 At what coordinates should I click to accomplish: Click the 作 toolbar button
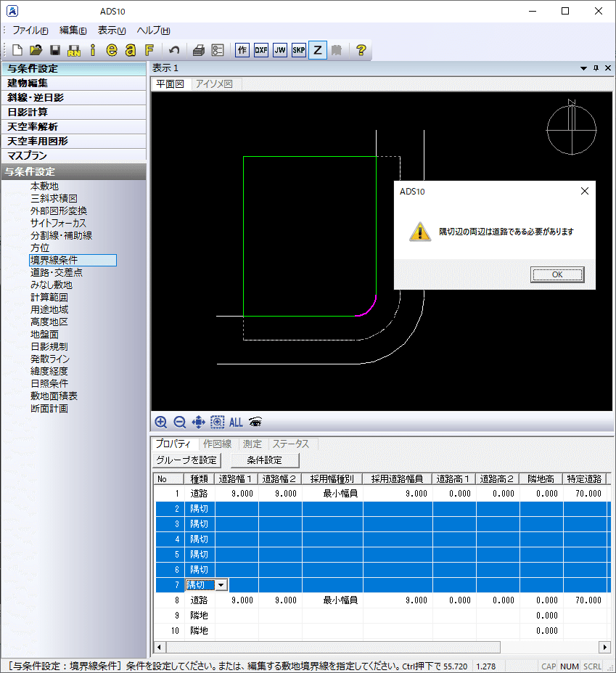pos(242,50)
